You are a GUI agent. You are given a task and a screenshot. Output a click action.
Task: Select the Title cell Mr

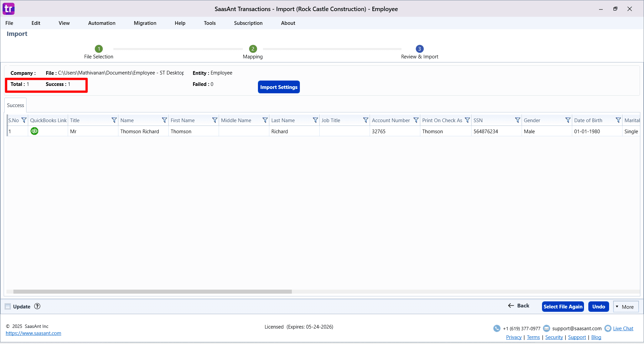point(93,131)
